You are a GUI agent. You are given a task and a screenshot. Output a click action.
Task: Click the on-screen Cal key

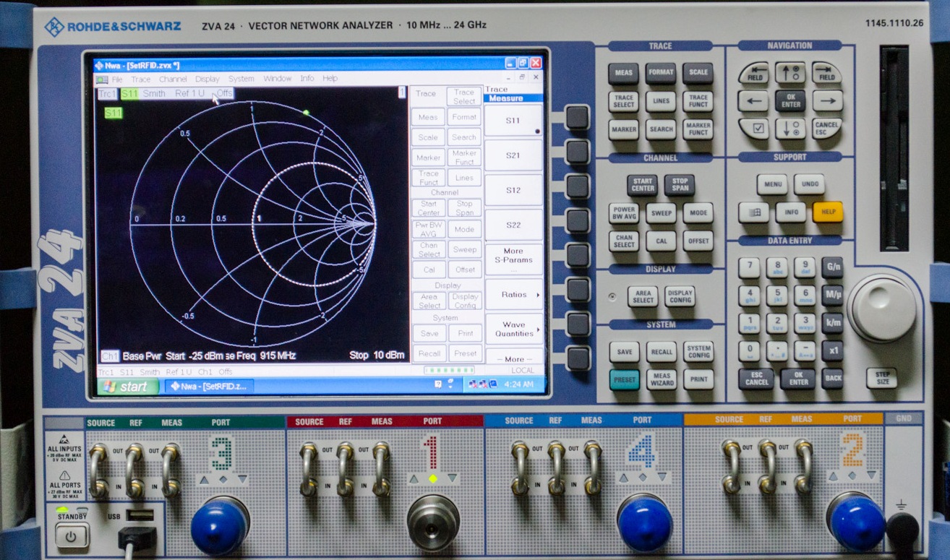pyautogui.click(x=429, y=270)
